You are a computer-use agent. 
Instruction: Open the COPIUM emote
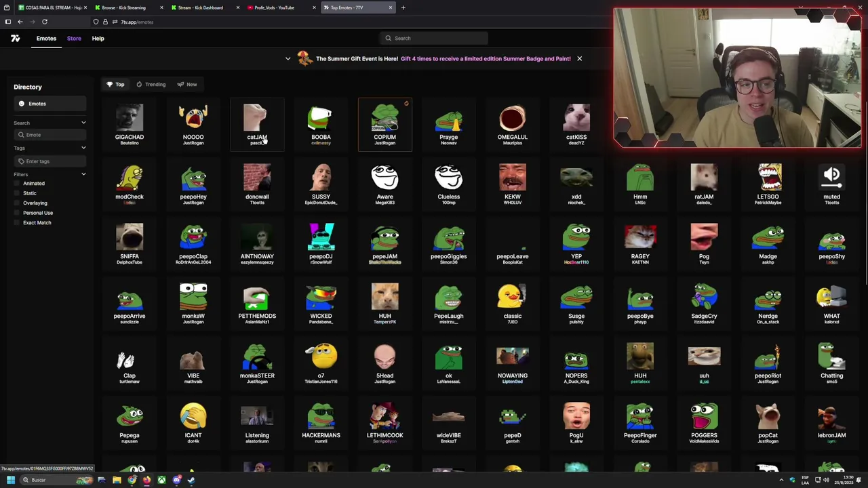(384, 125)
